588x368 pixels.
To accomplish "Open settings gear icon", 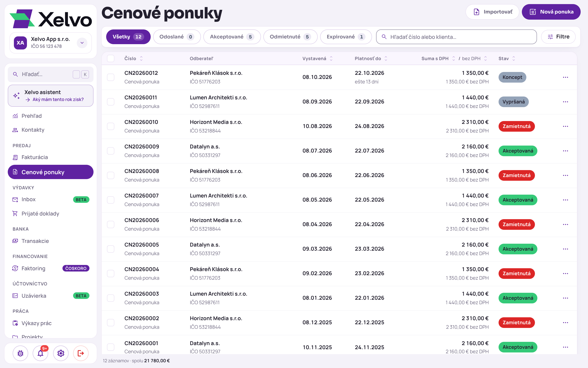I will [x=61, y=353].
